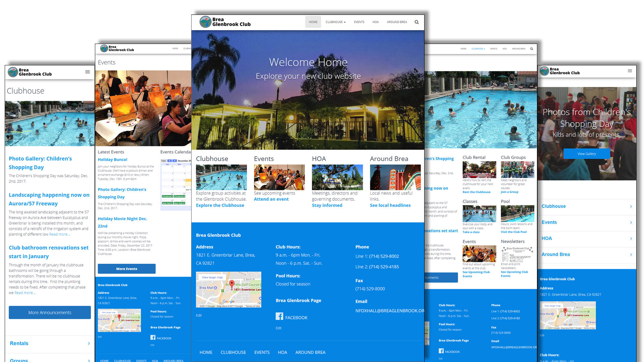Click the More Events button
Viewport: 644px width, 362px height.
coord(126,269)
